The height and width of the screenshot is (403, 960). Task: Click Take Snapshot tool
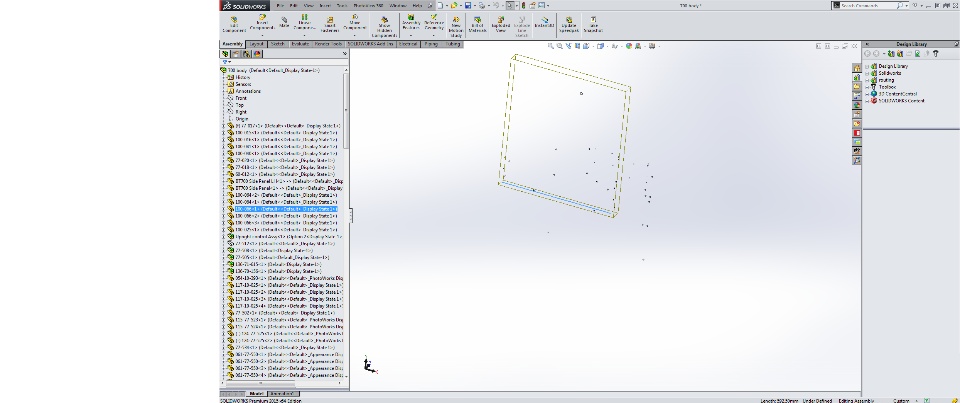point(593,24)
